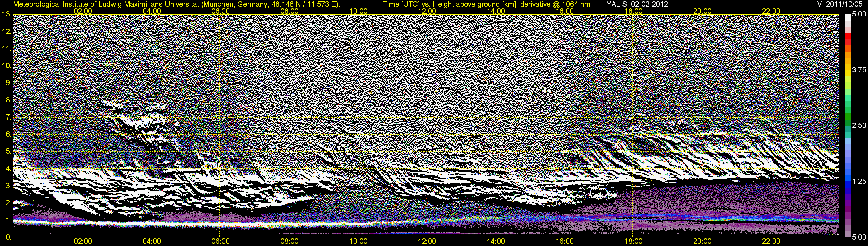Click the 0 km height axis label

(x=8, y=237)
